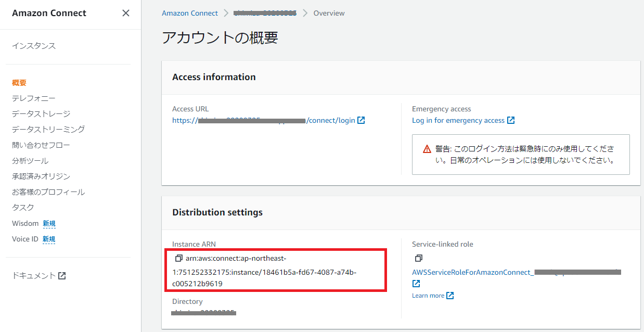The height and width of the screenshot is (332, 644).
Task: Click the redacted Directory value
Action: pyautogui.click(x=204, y=313)
